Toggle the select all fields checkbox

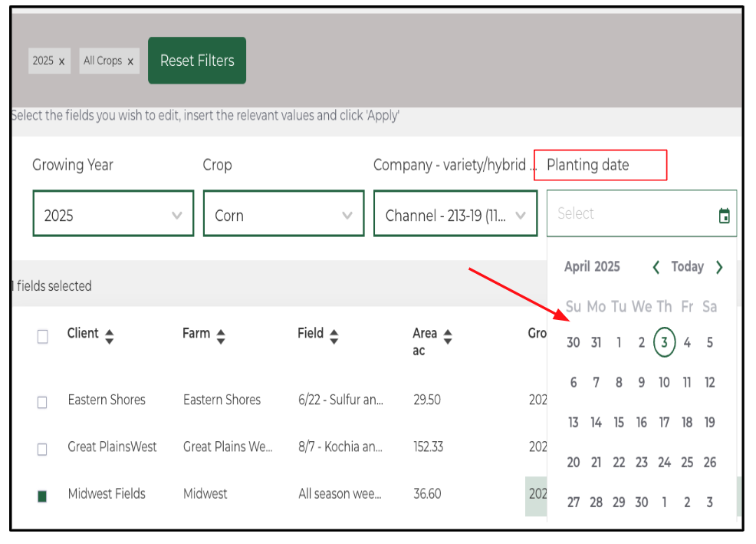coord(43,336)
